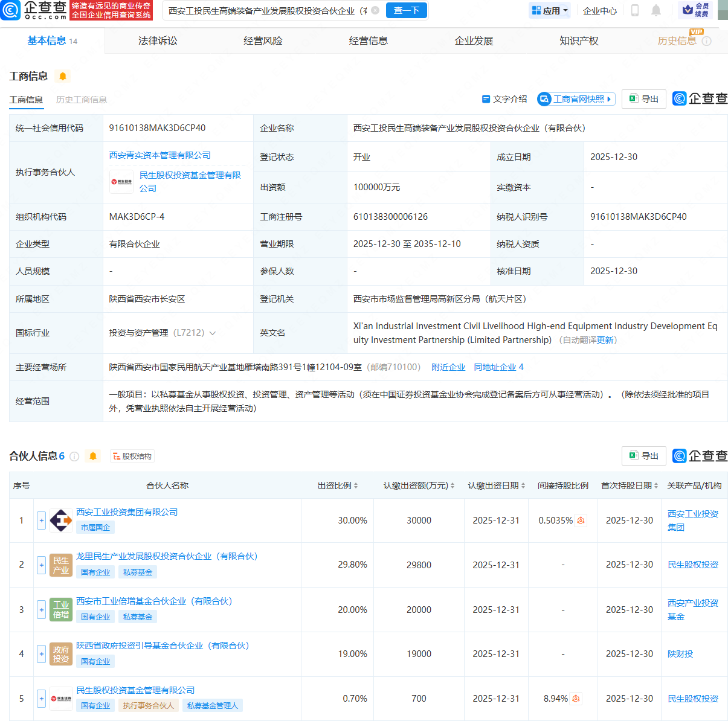Expand the 投资与资产管理 industry chevron
This screenshot has height=721, width=728.
point(213,333)
